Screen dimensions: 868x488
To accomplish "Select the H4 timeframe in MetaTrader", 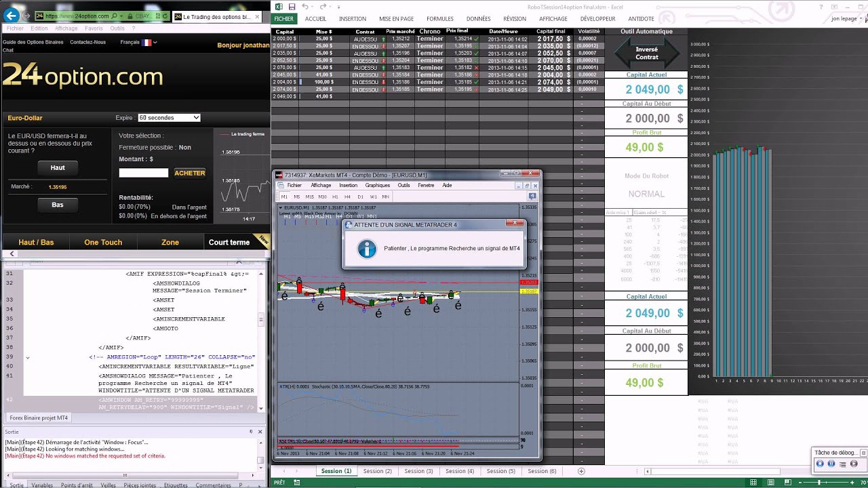I will 347,197.
